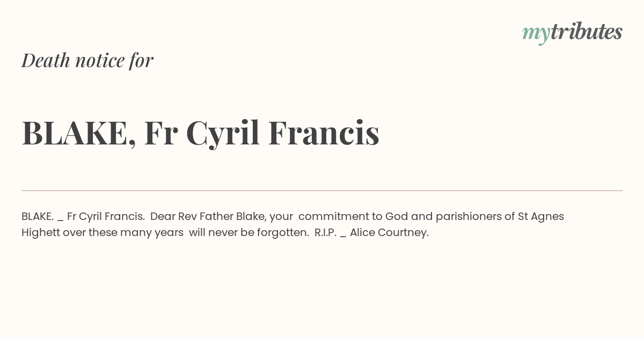Click 'Fr Cyril Francis.' in body text
Screen dimensions: 644x338
(x=106, y=217)
